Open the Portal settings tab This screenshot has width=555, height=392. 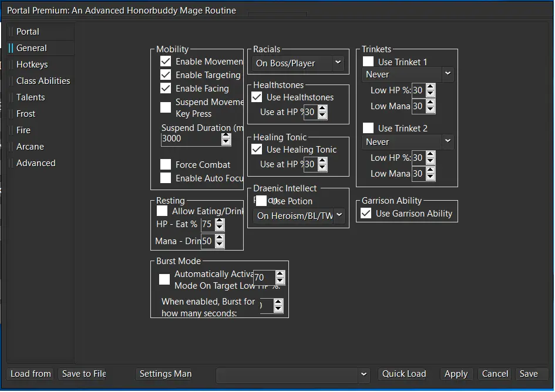coord(40,32)
